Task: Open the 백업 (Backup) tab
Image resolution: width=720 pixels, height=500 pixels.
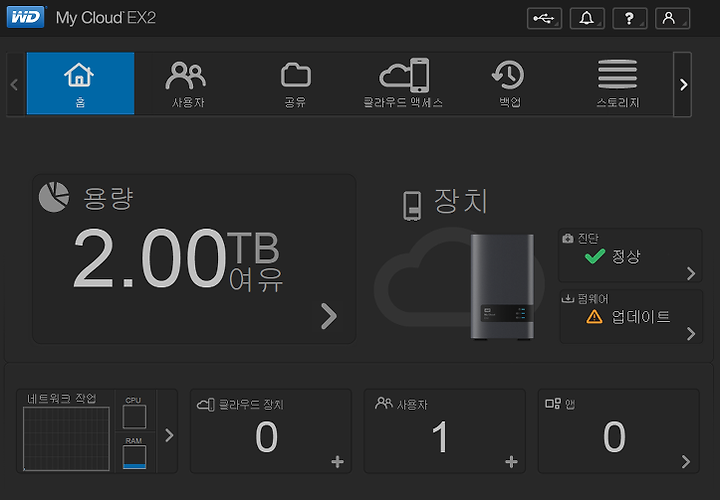Action: pos(510,83)
